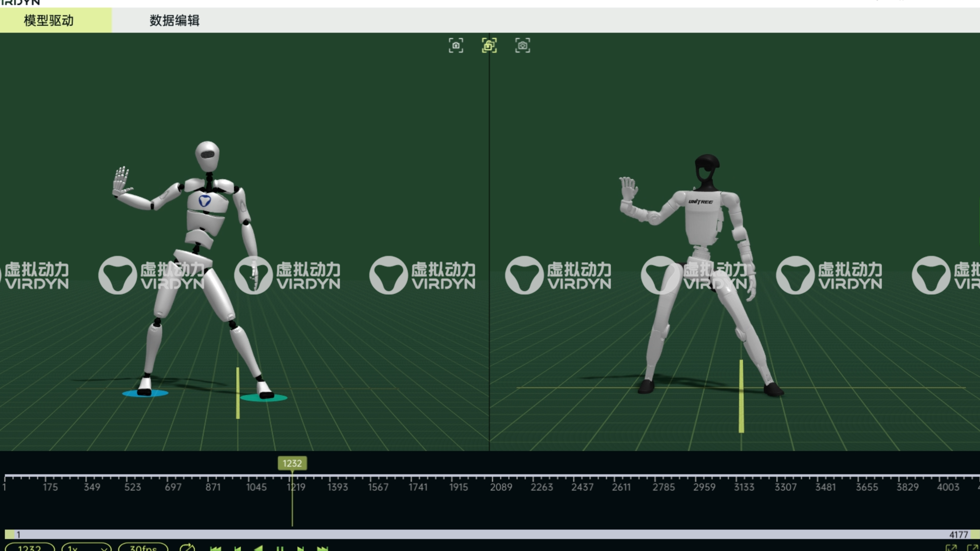The height and width of the screenshot is (551, 980).
Task: Play the animation in reverse
Action: click(259, 549)
